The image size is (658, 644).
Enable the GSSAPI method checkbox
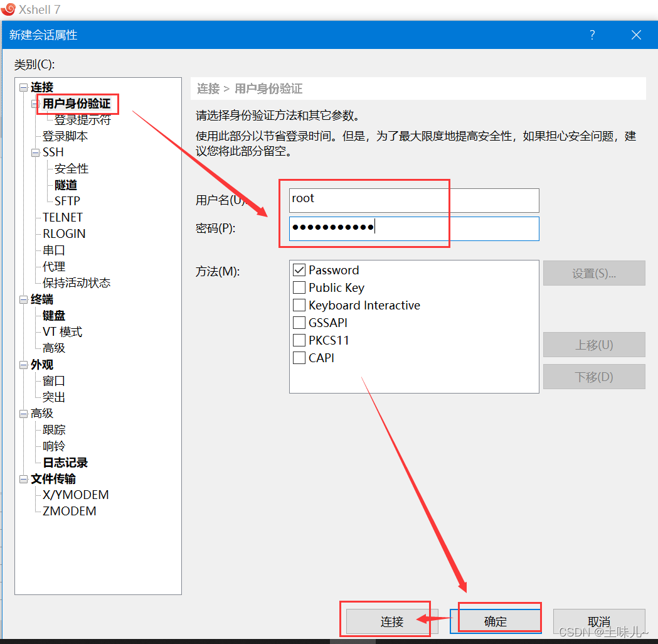pos(299,323)
